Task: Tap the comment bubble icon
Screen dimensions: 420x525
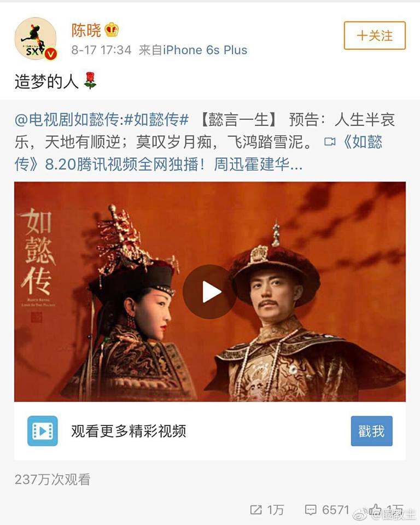Action: (x=311, y=510)
